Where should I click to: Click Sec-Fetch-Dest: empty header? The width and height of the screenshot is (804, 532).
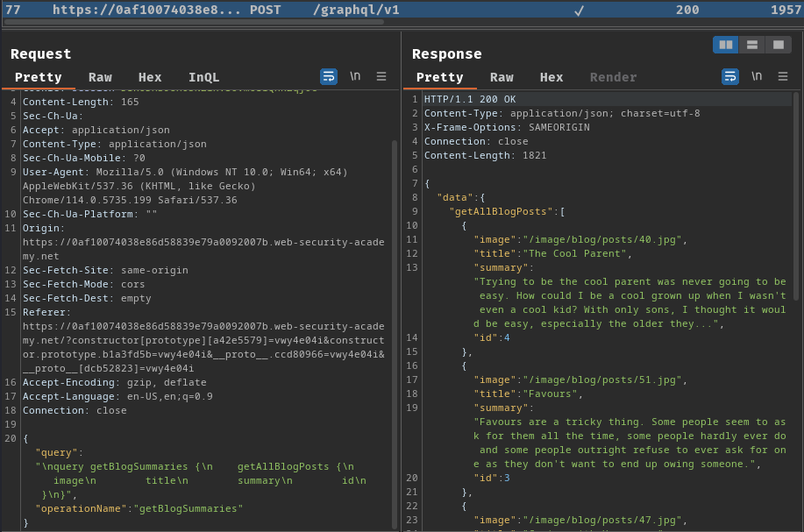tap(87, 298)
